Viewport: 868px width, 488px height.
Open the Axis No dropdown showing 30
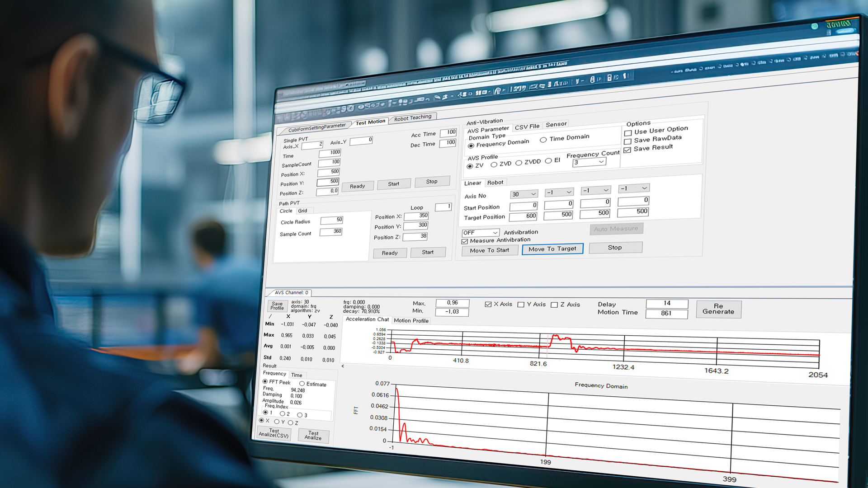point(524,194)
